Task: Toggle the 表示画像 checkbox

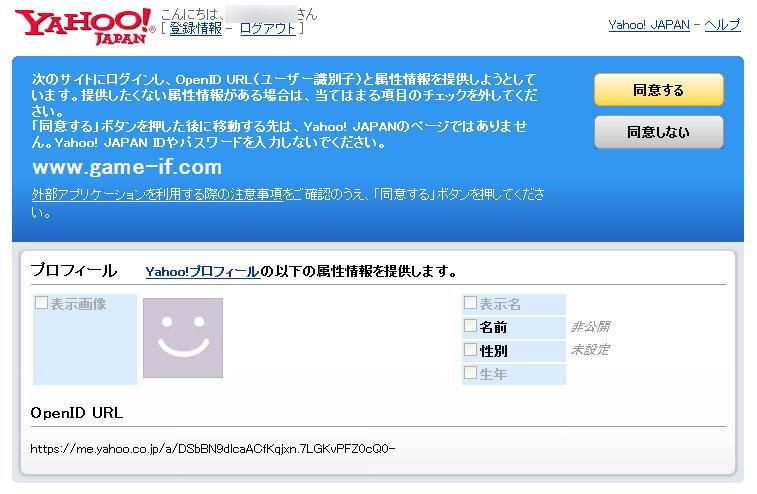Action: click(x=42, y=303)
